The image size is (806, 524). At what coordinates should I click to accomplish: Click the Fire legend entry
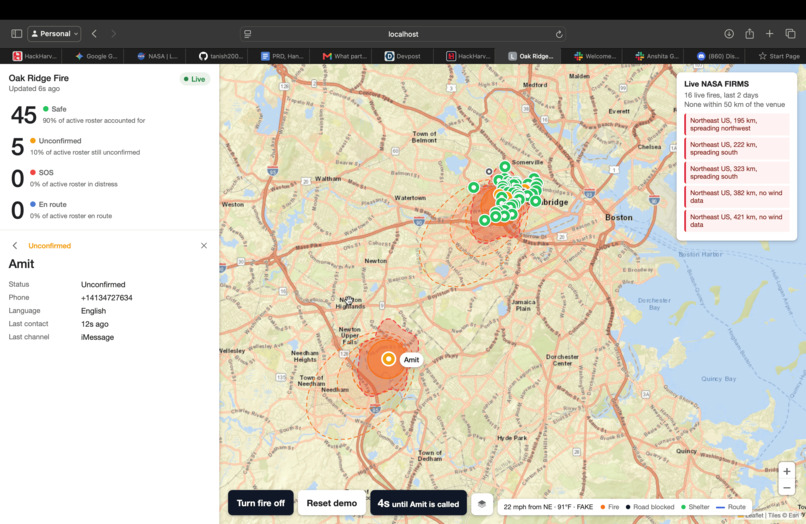click(x=610, y=507)
